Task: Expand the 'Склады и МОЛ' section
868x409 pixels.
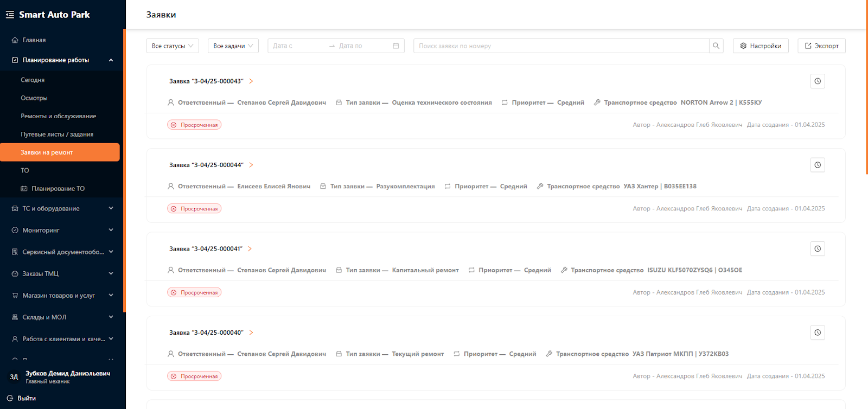Action: (x=111, y=317)
